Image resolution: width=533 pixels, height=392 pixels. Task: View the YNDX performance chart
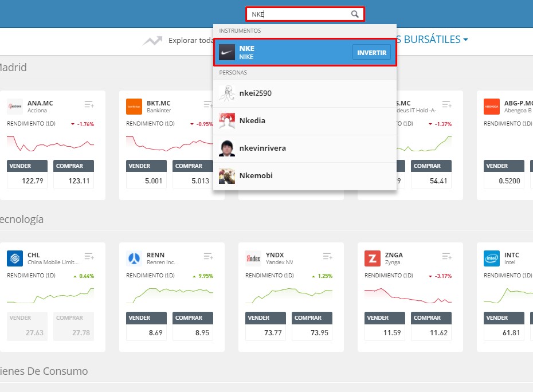pyautogui.click(x=289, y=296)
